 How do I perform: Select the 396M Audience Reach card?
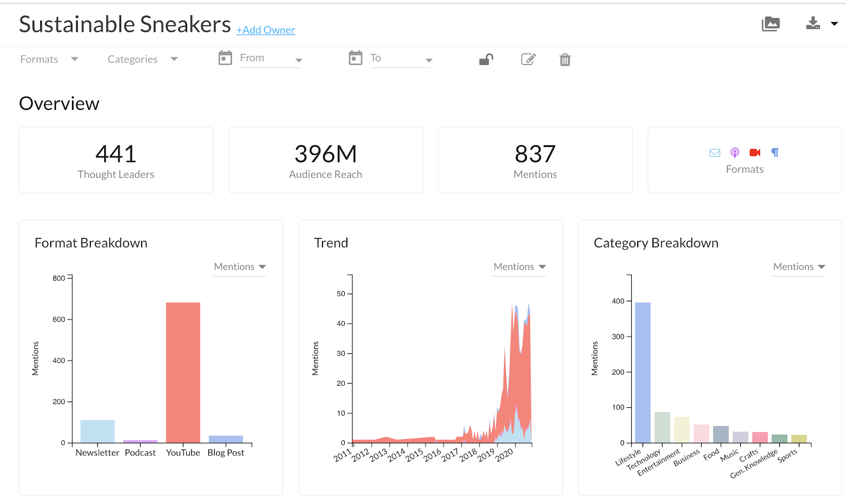(x=326, y=160)
